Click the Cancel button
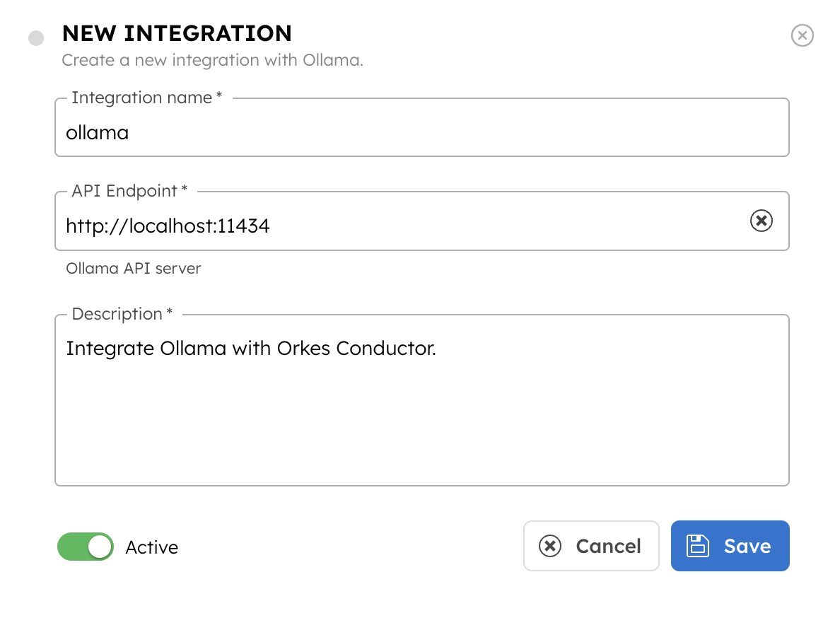This screenshot has width=840, height=618. 591,546
